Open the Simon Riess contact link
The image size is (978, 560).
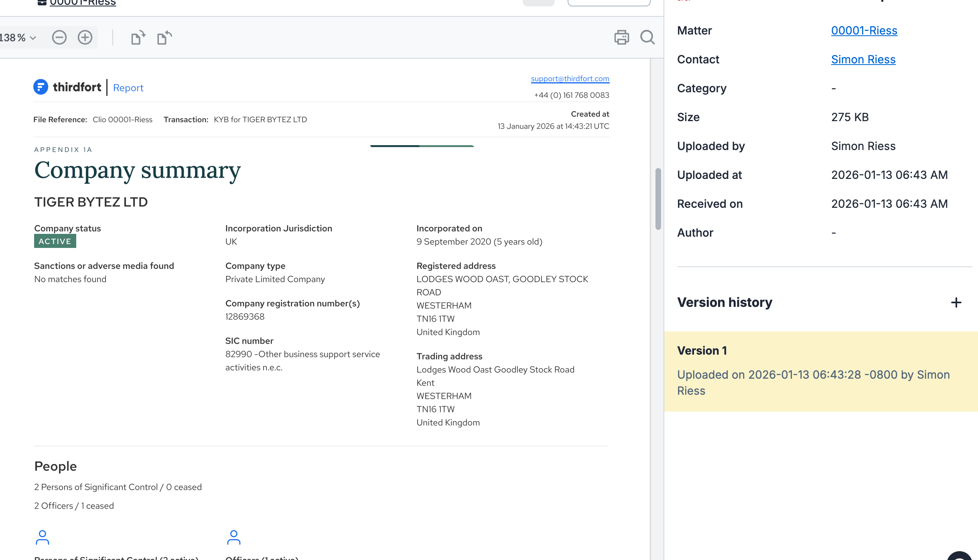863,59
